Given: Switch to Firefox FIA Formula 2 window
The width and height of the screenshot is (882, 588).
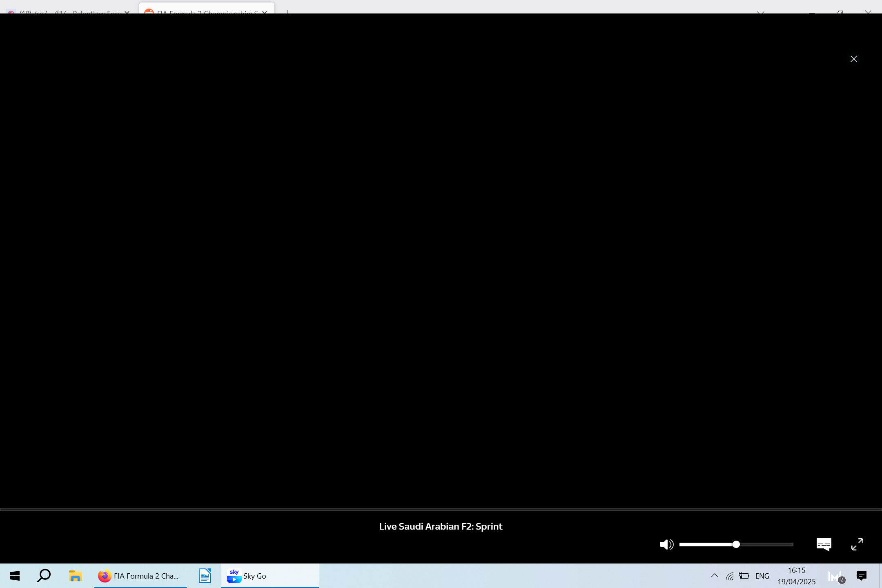Looking at the screenshot, I should tap(140, 576).
